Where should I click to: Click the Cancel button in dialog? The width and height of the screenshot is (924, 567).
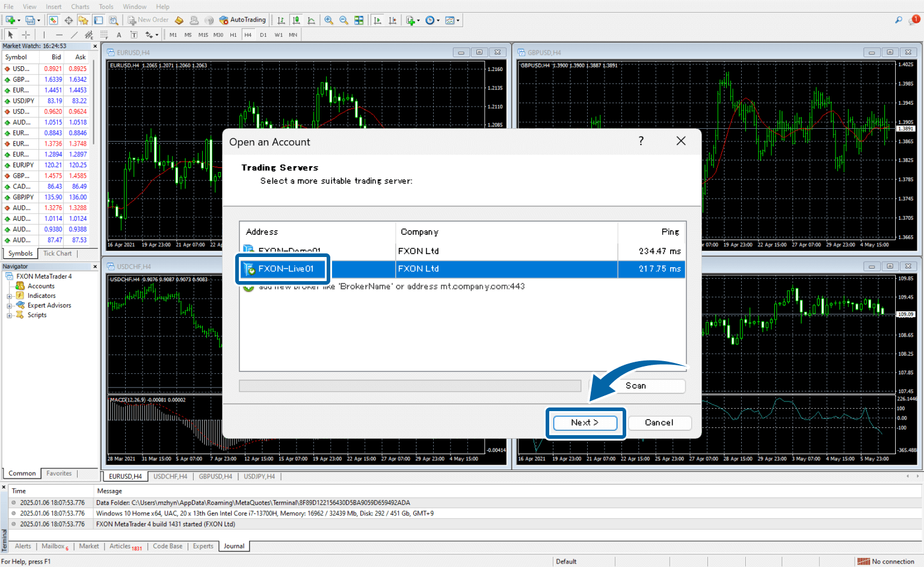(x=659, y=423)
